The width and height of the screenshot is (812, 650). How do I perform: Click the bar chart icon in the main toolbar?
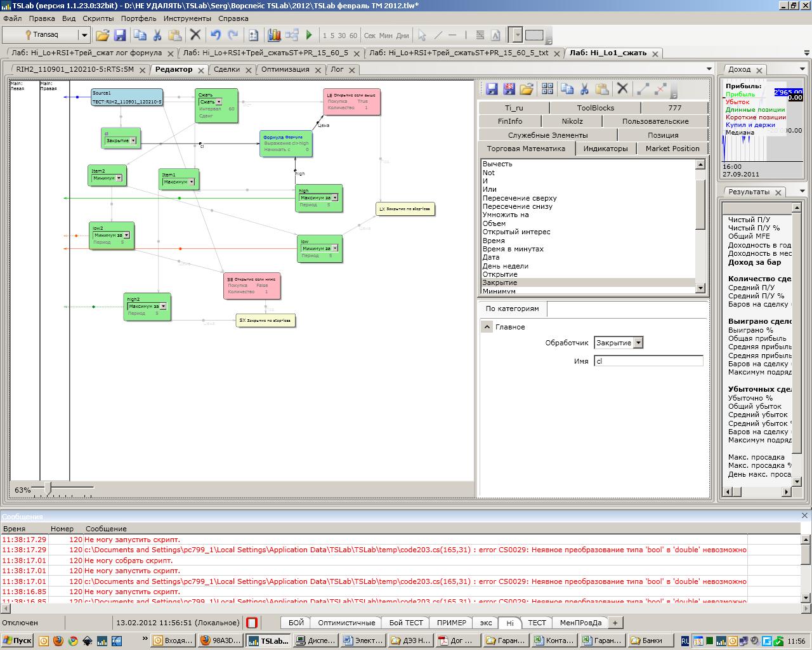pyautogui.click(x=274, y=36)
